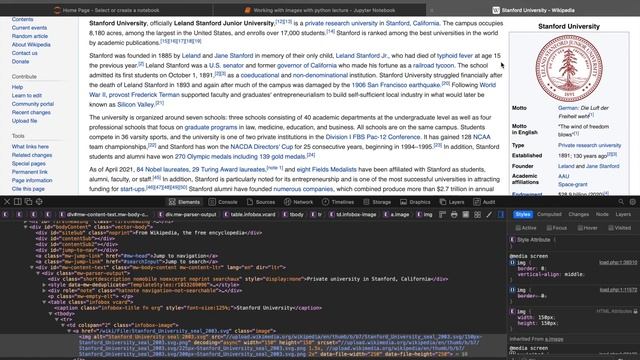The width and height of the screenshot is (640, 360).
Task: Toggle the paint flashing brush icon
Action: 489,214
